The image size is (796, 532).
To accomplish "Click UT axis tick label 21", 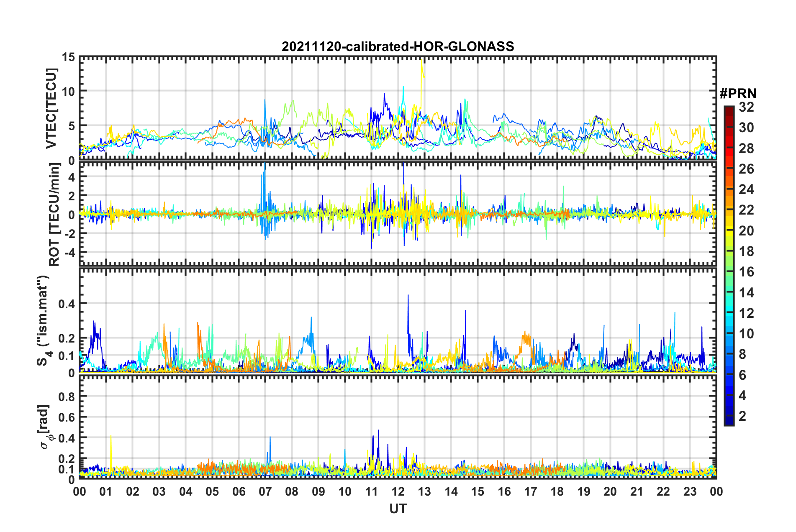I will (637, 491).
